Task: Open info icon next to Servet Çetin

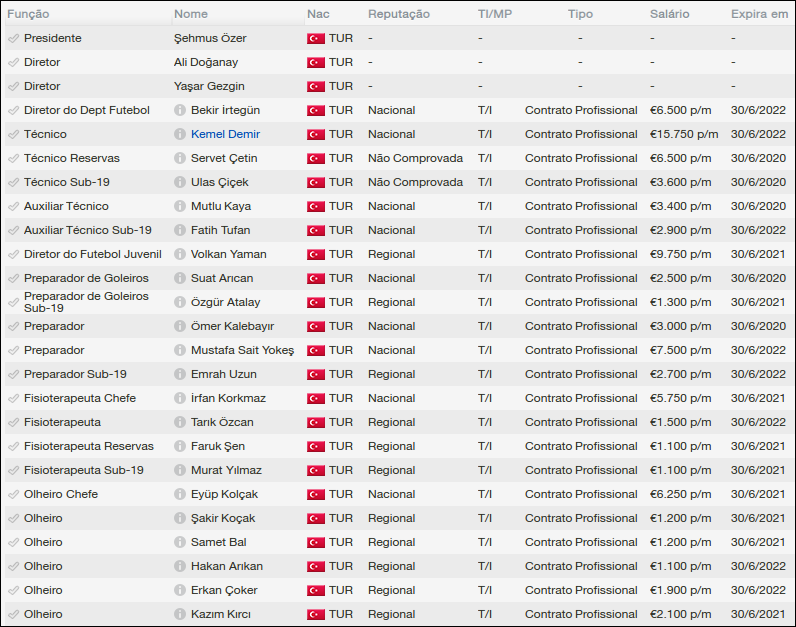Action: pos(180,158)
